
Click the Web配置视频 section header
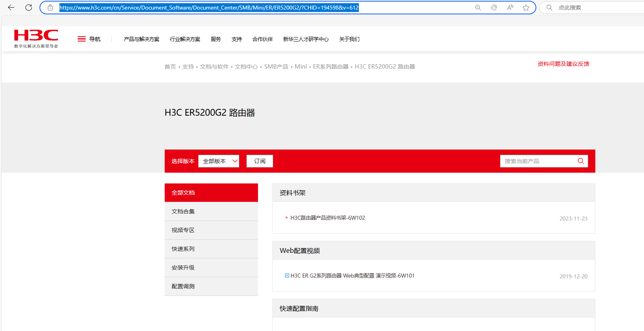coord(434,250)
